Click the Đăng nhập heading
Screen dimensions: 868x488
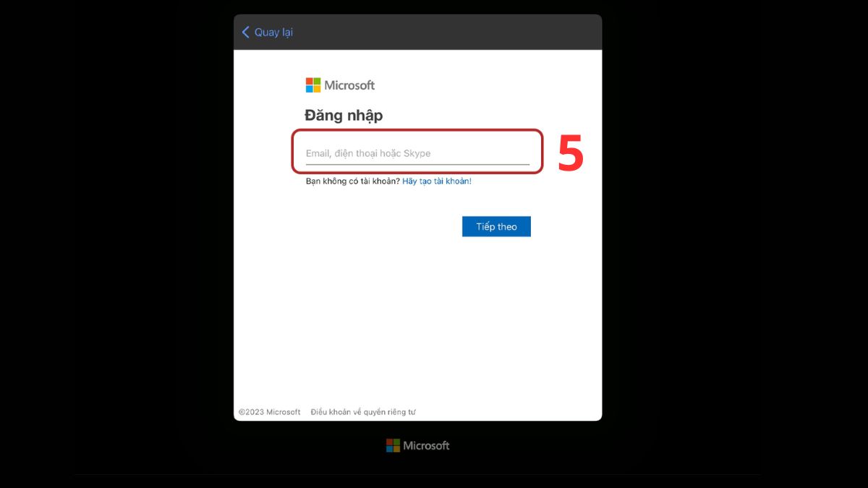344,115
